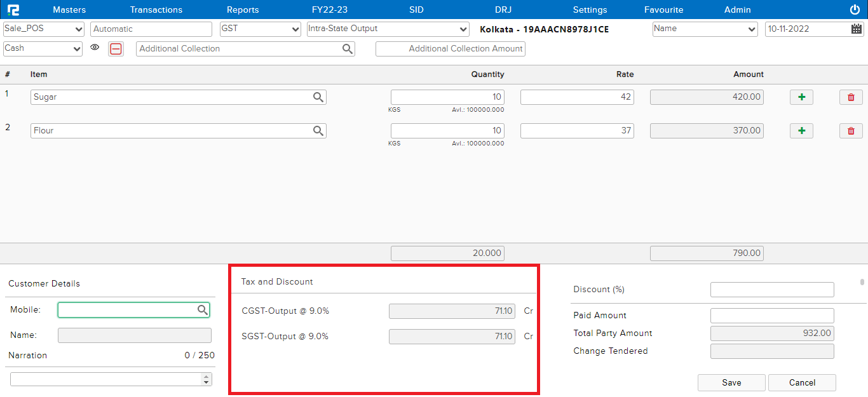Click the power logout icon

click(x=855, y=10)
